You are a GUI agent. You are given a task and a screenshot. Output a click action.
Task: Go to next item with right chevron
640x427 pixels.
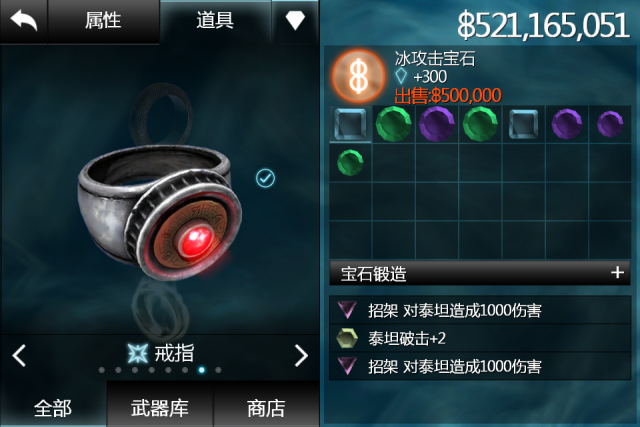[x=301, y=356]
